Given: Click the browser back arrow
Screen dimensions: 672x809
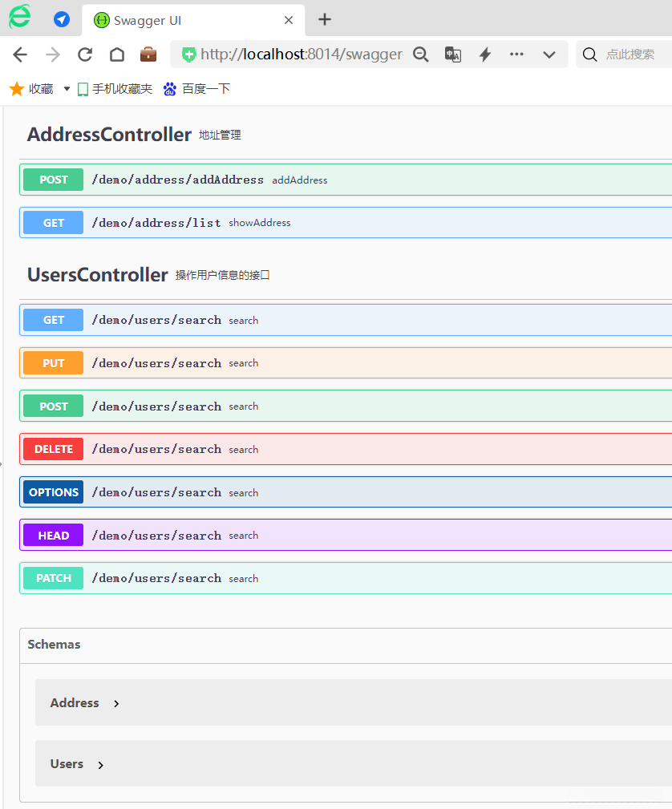Looking at the screenshot, I should pos(20,55).
